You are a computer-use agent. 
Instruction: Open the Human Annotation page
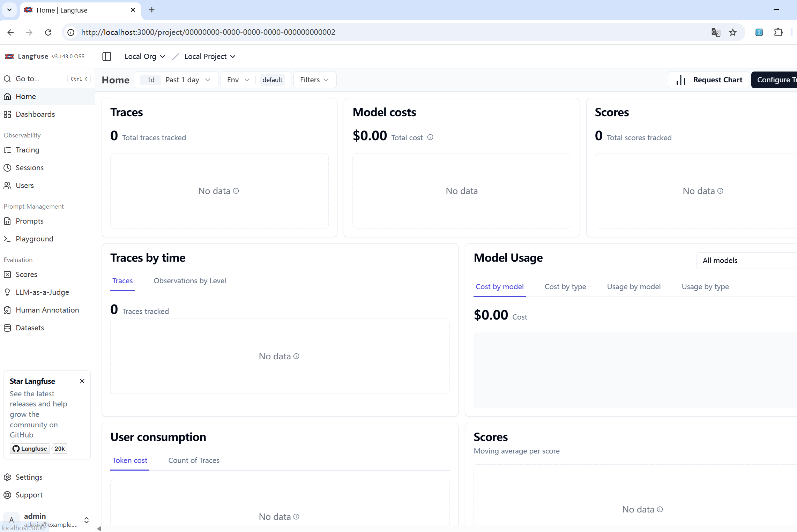tap(47, 310)
